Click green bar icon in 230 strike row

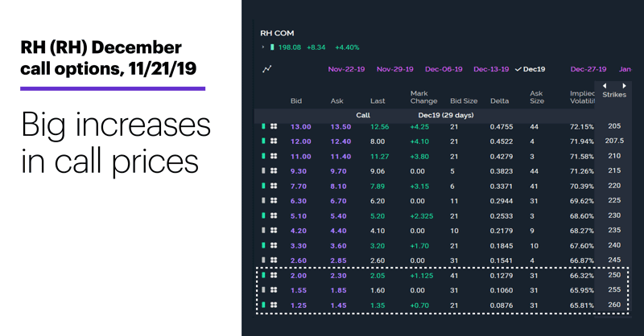point(263,215)
